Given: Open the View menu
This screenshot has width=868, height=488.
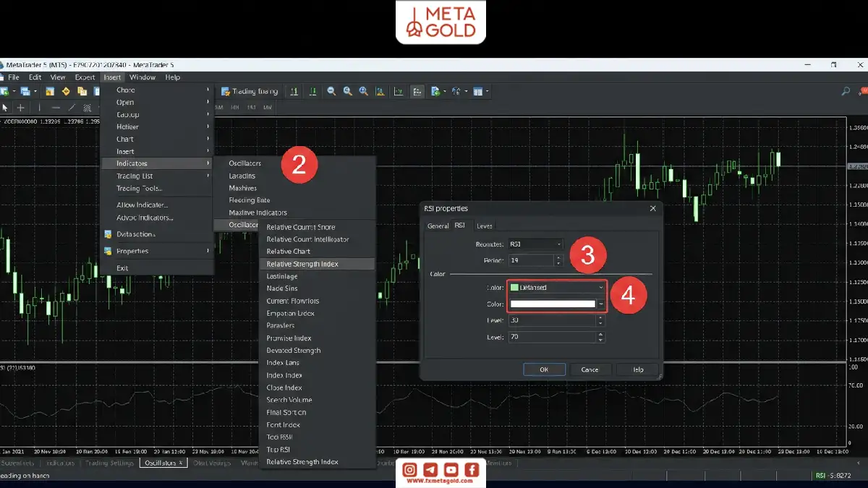Looking at the screenshot, I should 58,77.
